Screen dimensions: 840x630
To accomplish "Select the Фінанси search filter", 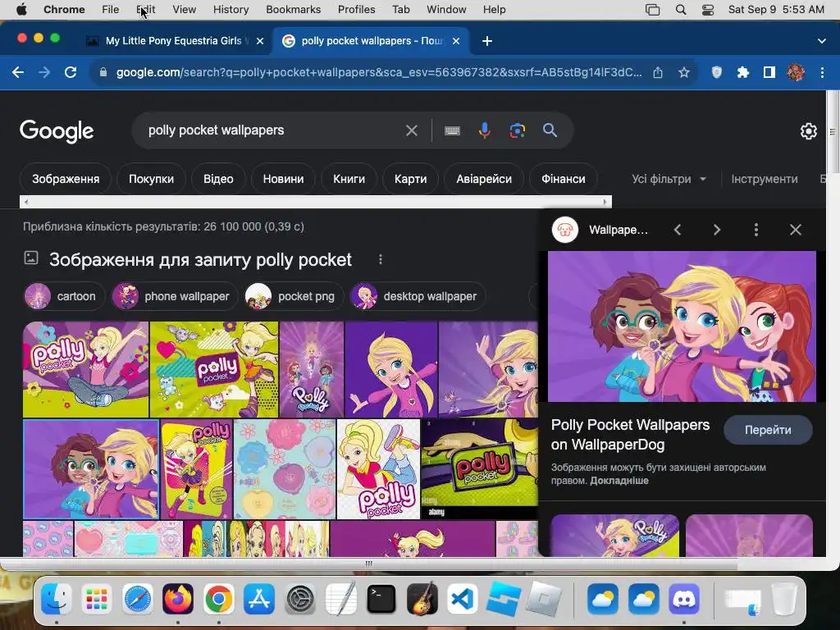I will point(563,179).
